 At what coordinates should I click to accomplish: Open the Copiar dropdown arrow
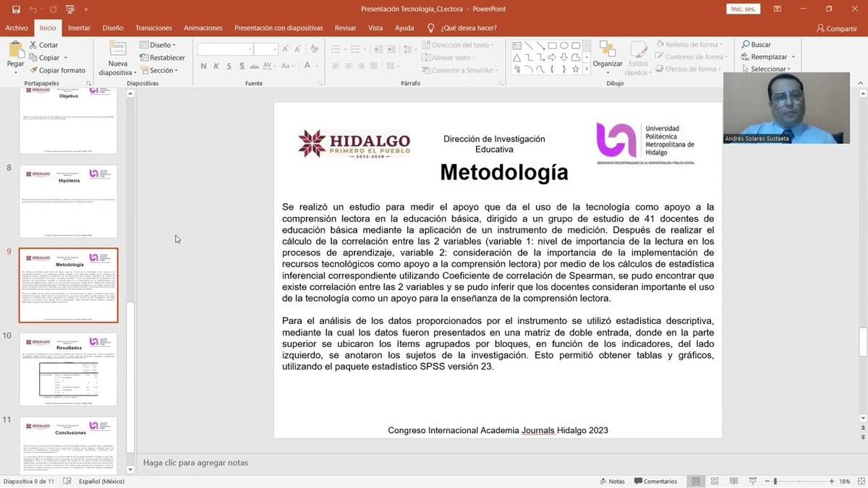pyautogui.click(x=65, y=58)
